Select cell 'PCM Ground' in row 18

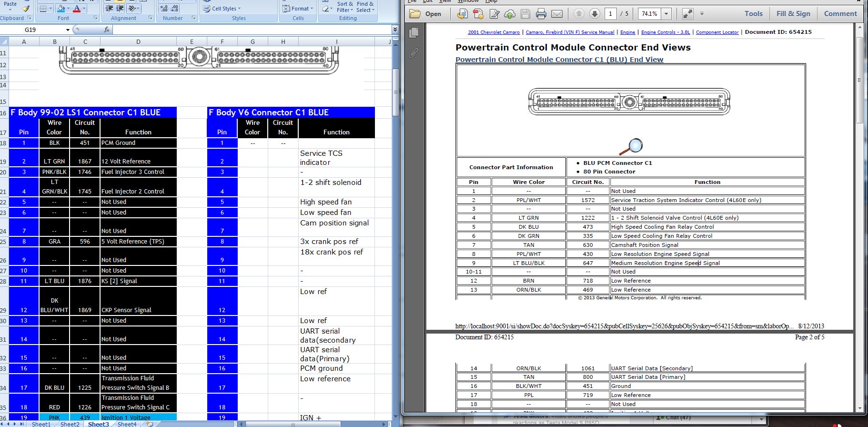click(x=138, y=143)
